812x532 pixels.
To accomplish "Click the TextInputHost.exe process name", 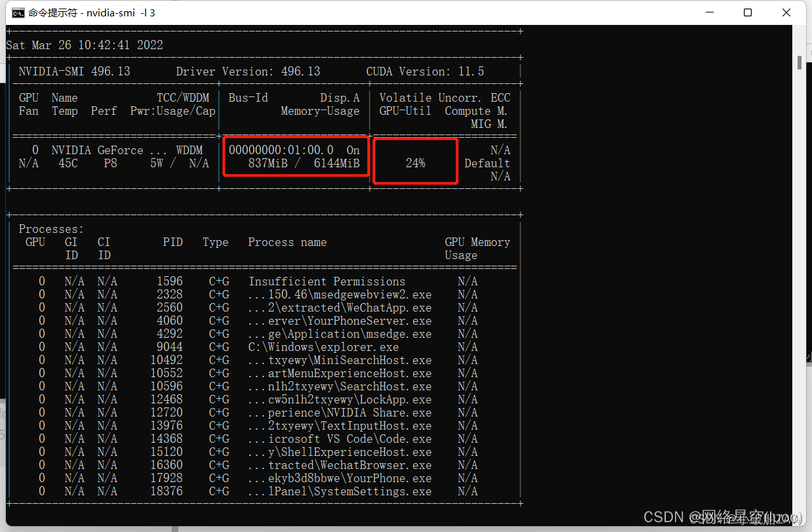I will [x=340, y=426].
